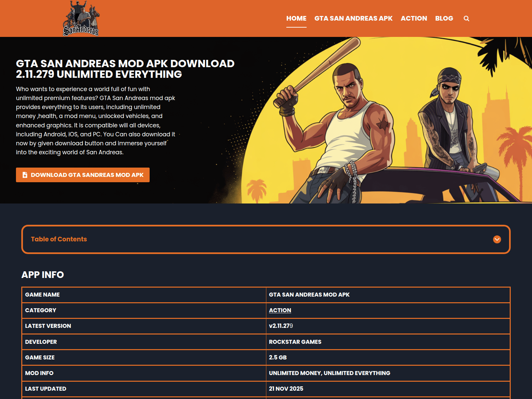This screenshot has width=532, height=399.
Task: Click the GAME SIZE label cell
Action: point(144,357)
